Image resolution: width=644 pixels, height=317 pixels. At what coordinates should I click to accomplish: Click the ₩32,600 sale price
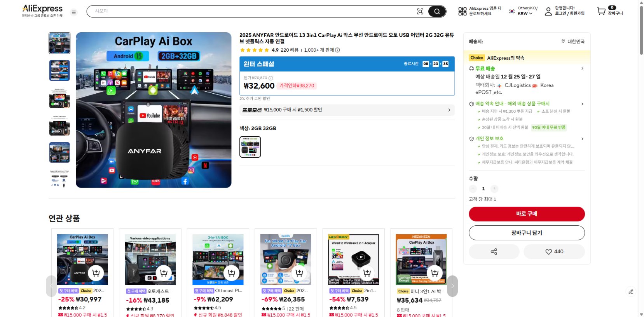point(259,86)
